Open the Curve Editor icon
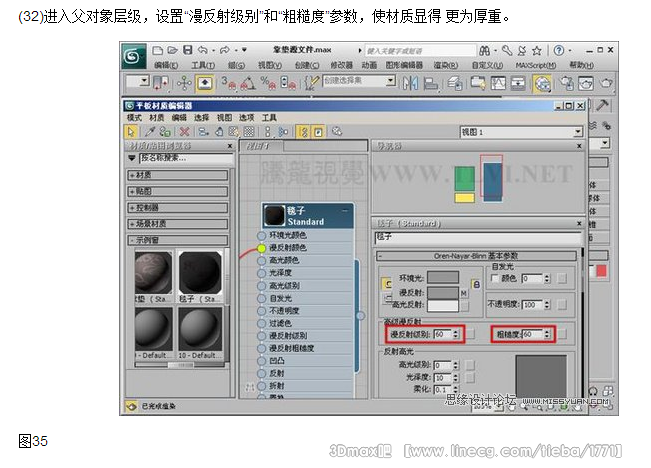The image size is (651, 468). pos(498,83)
